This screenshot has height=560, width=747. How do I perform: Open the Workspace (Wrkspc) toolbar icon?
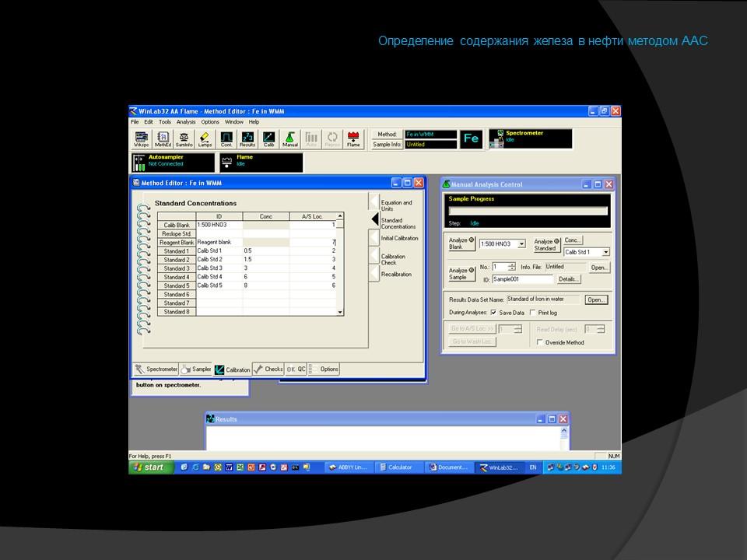point(141,139)
